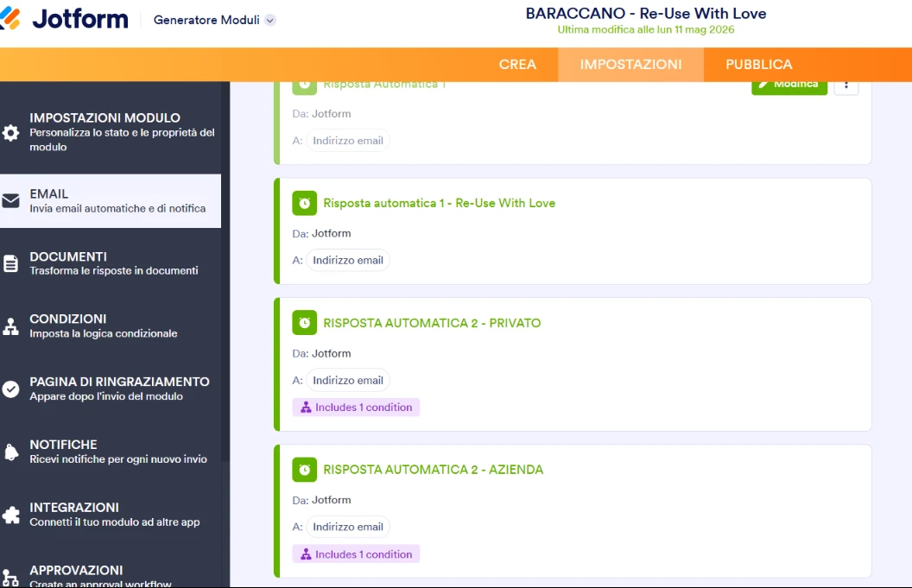
Task: Click 'Da: Jotform' in AZIENDA card
Action: pos(321,500)
